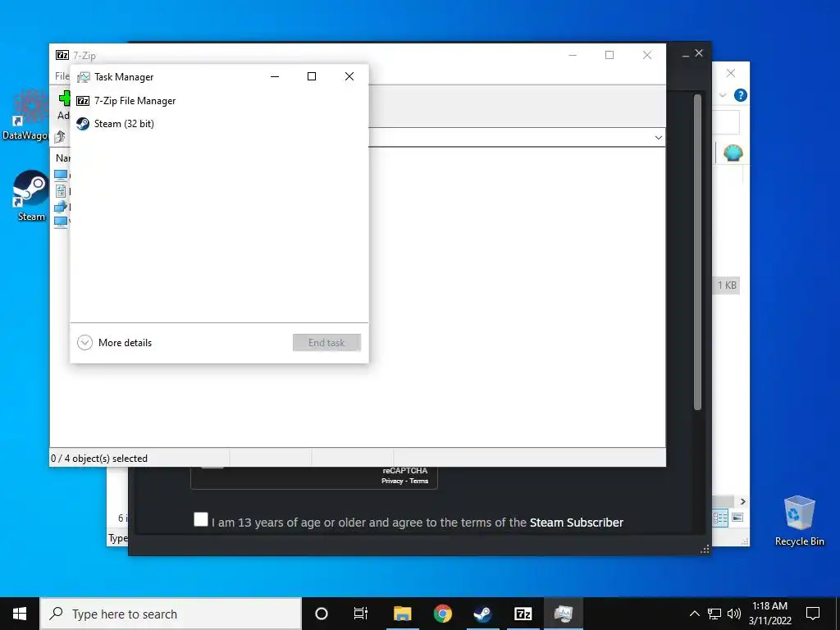
Task: Click the 7-Zip File Manager app icon in list
Action: coord(83,101)
